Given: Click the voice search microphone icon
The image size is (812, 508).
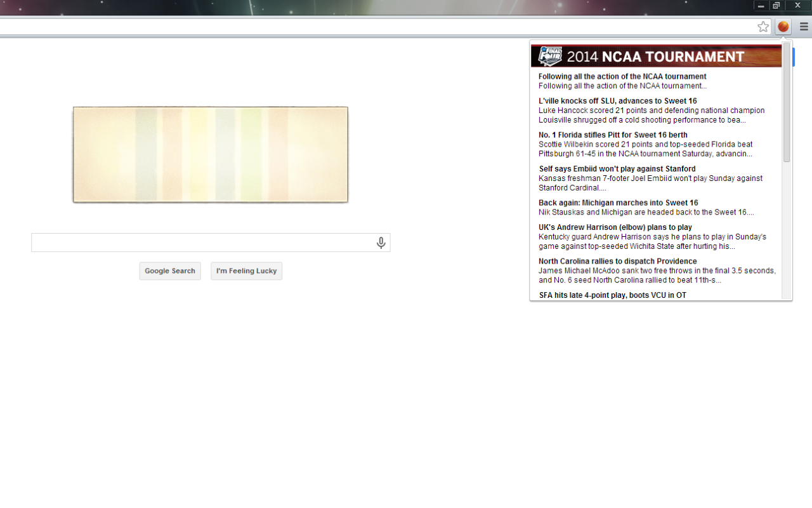Looking at the screenshot, I should point(381,243).
